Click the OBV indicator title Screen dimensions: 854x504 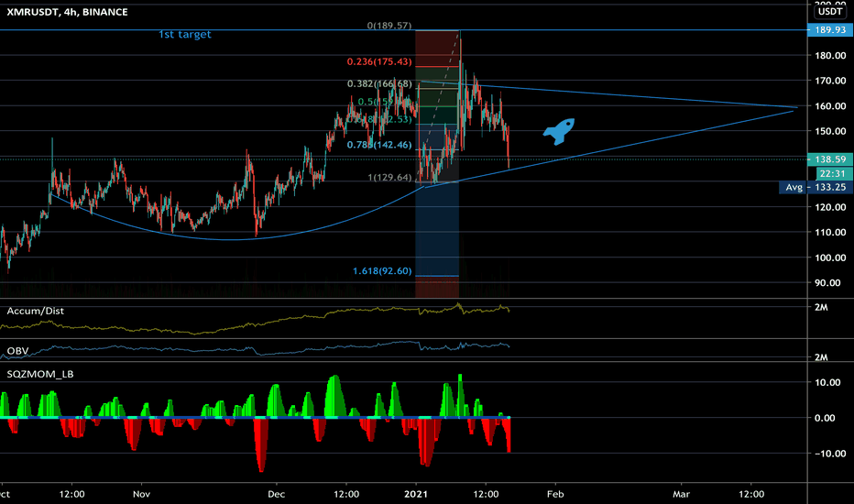click(x=17, y=350)
